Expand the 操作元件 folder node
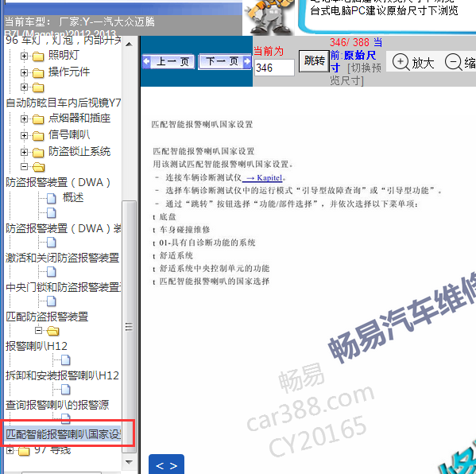Screen dimensions: 476x474 point(24,72)
